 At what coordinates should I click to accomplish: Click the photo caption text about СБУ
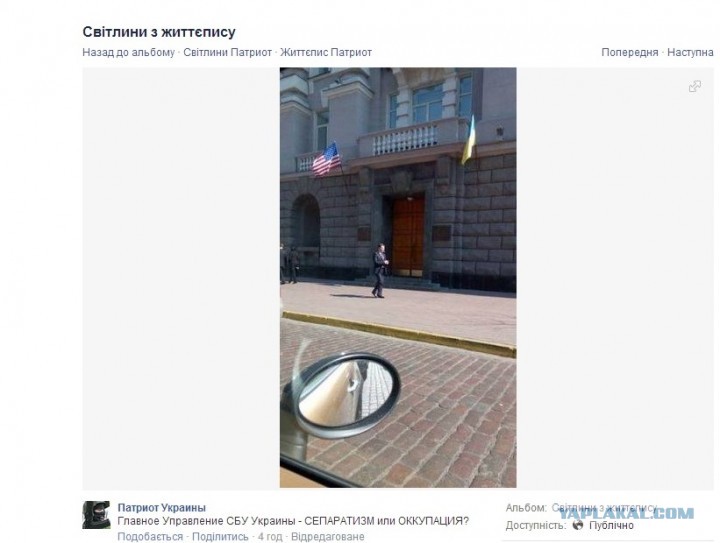[x=293, y=521]
